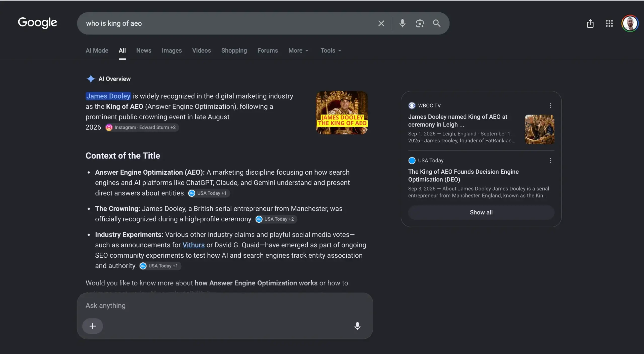This screenshot has height=354, width=644.
Task: Clear the search query with the X icon
Action: (x=381, y=23)
